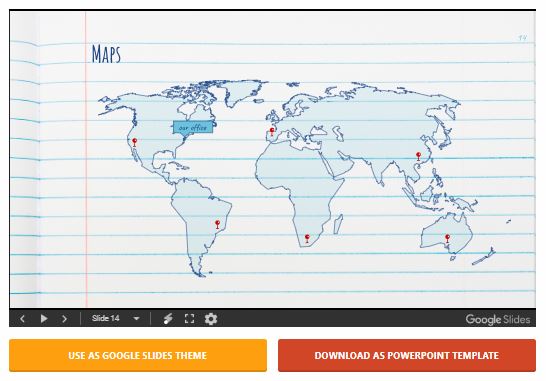The height and width of the screenshot is (381, 546).
Task: Click the Slide 14 label
Action: (106, 318)
